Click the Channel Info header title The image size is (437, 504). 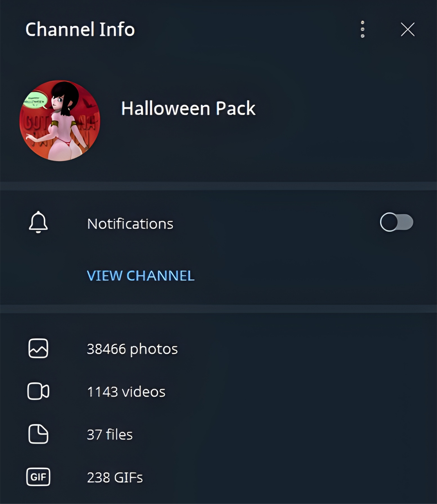click(x=80, y=29)
